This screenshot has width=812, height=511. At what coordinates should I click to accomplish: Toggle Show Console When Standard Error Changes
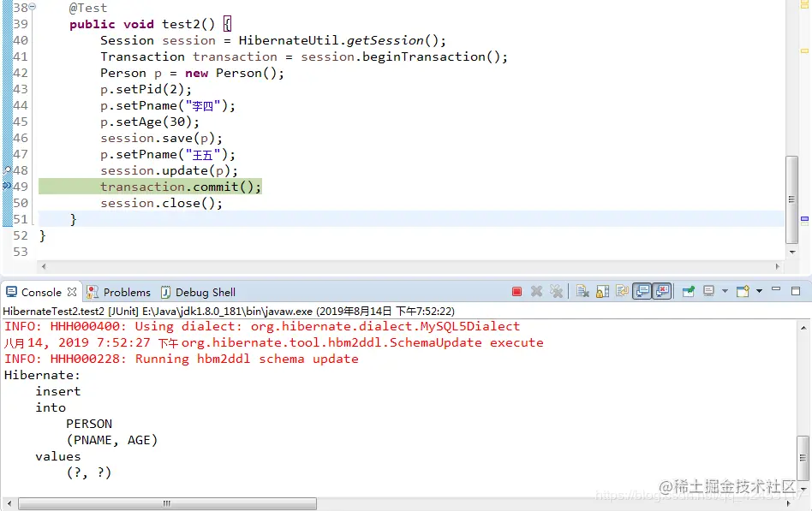click(662, 292)
